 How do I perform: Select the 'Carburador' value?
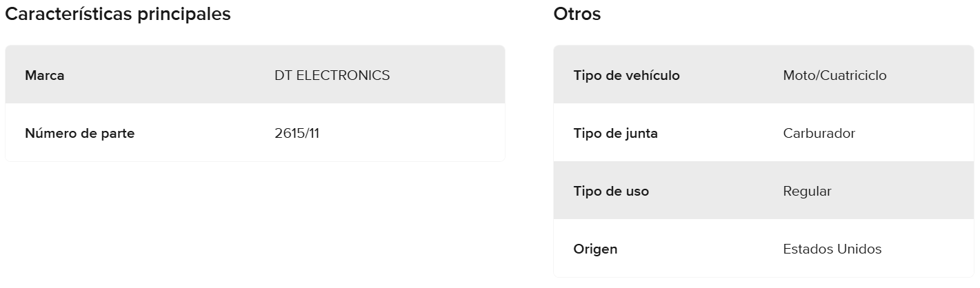(819, 133)
